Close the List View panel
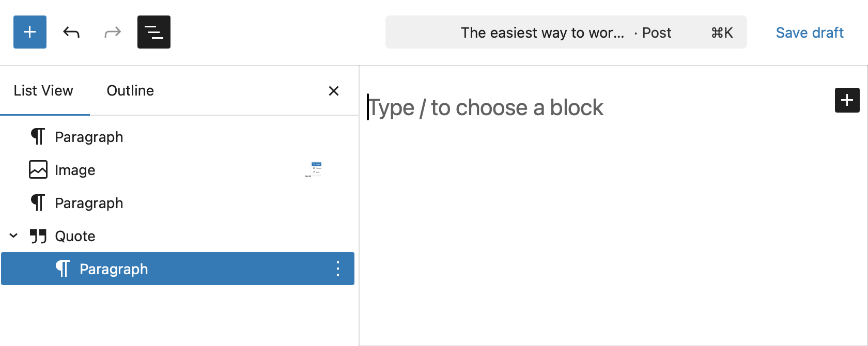 point(334,90)
